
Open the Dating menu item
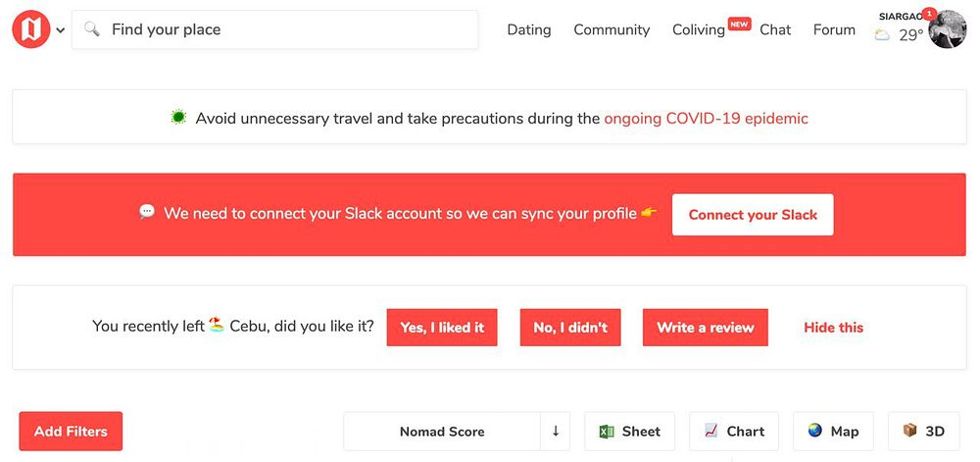click(x=528, y=29)
